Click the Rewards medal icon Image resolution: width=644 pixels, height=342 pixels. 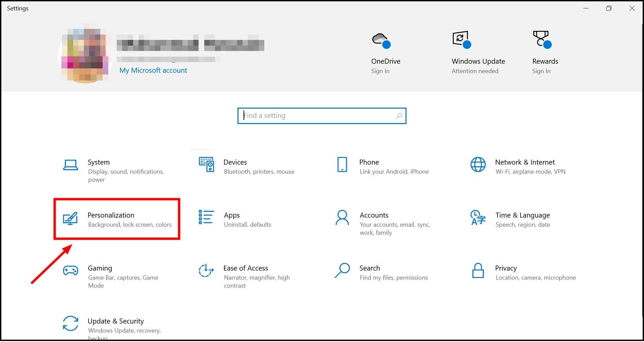coord(542,40)
